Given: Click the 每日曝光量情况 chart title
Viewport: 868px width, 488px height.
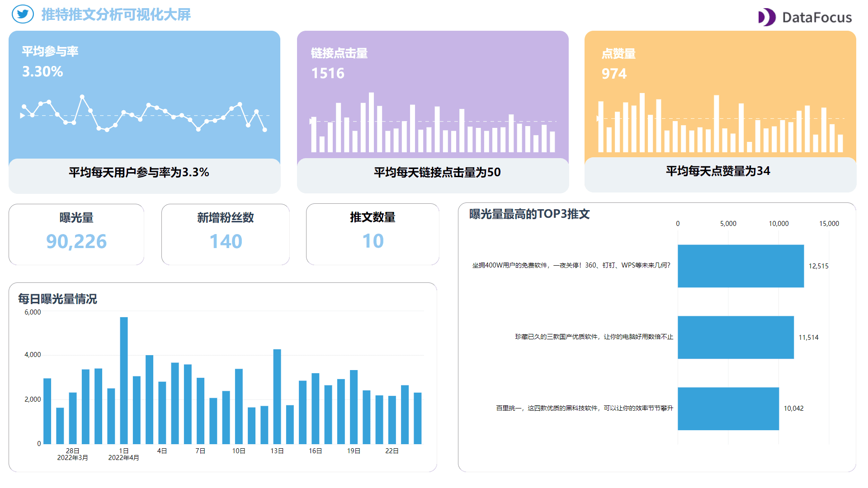Looking at the screenshot, I should pyautogui.click(x=57, y=299).
